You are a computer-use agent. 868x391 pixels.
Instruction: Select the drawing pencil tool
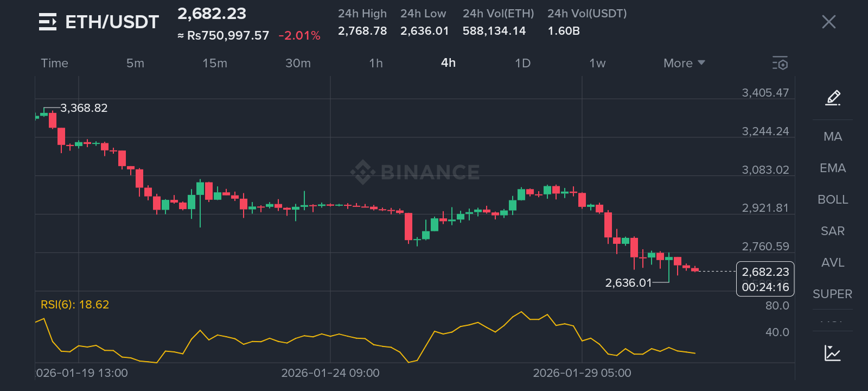tap(833, 98)
